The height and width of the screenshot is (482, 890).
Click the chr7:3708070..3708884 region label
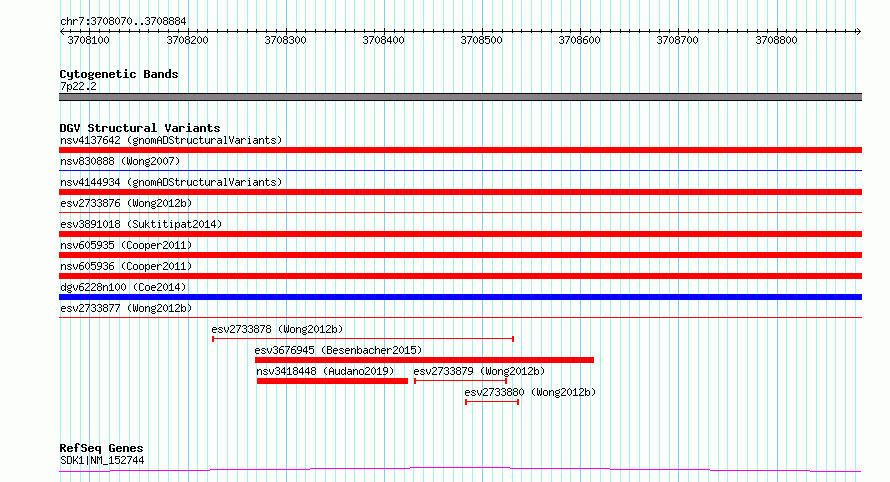point(123,22)
